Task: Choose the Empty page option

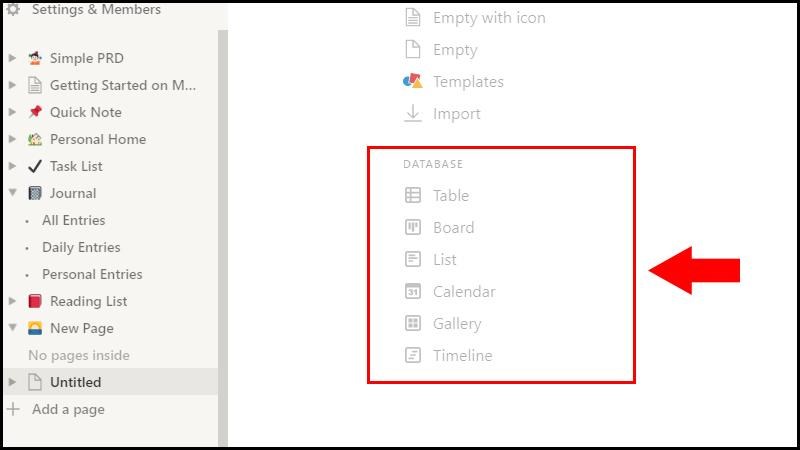Action: pyautogui.click(x=455, y=50)
